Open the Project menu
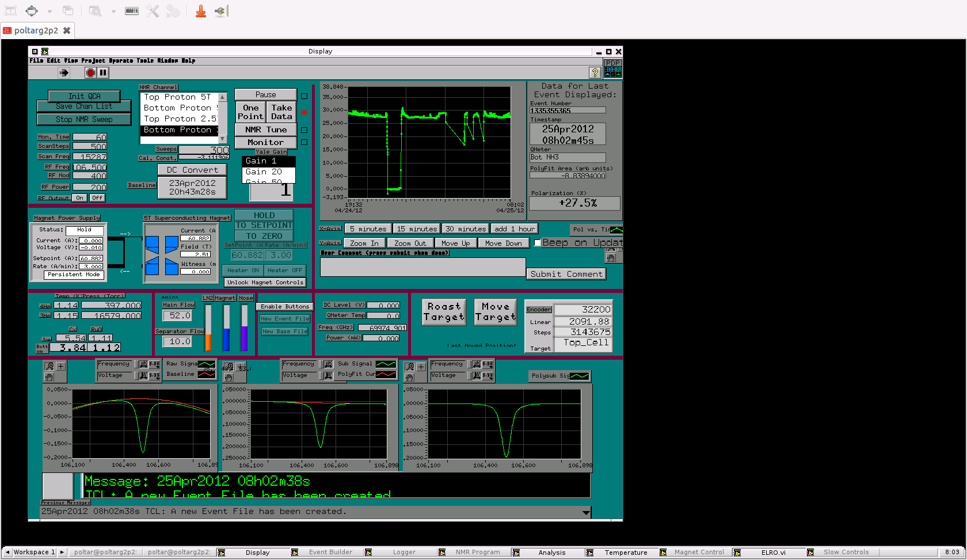Viewport: 967px width, 560px height. click(93, 60)
